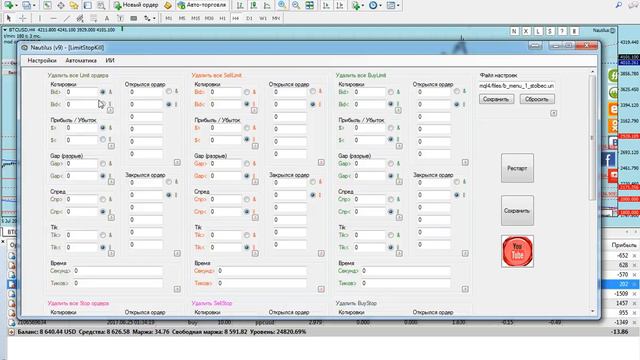The image size is (640, 360).
Task: Switch chart timeframe to M15
Action: [x=196, y=18]
